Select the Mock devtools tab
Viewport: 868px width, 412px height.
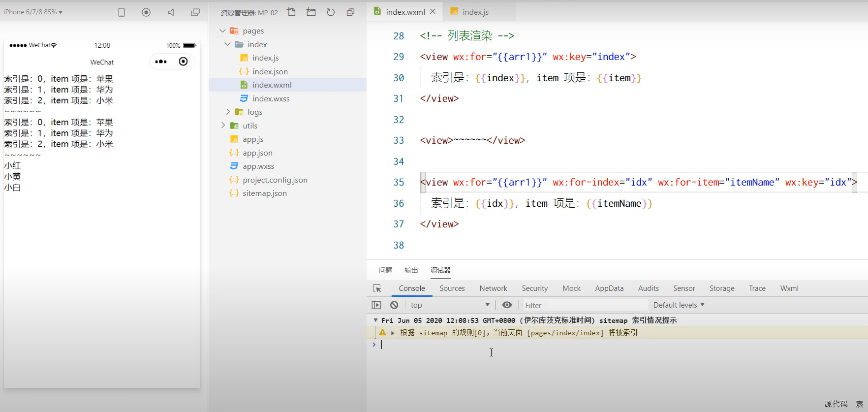click(x=572, y=288)
